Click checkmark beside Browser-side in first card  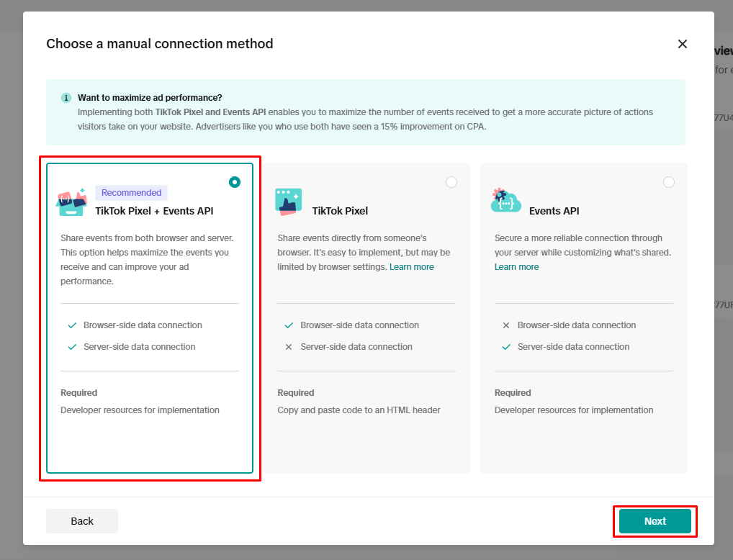pos(72,325)
